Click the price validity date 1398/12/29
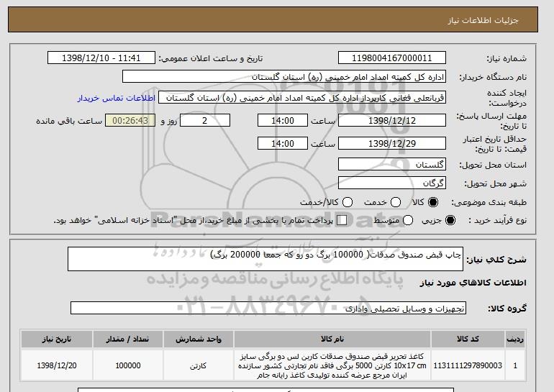The image size is (554, 392). click(x=392, y=143)
